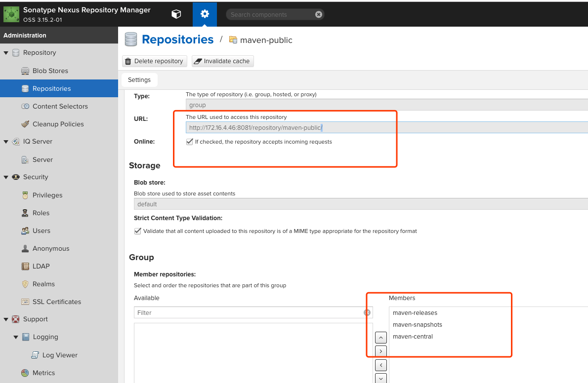Click the Type field showing group
588x383 pixels.
pyautogui.click(x=386, y=105)
